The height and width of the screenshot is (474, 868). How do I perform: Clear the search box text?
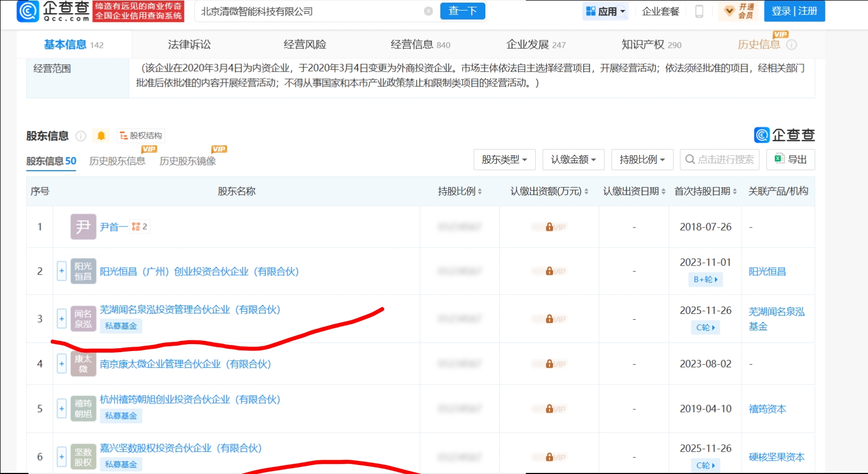pos(428,11)
